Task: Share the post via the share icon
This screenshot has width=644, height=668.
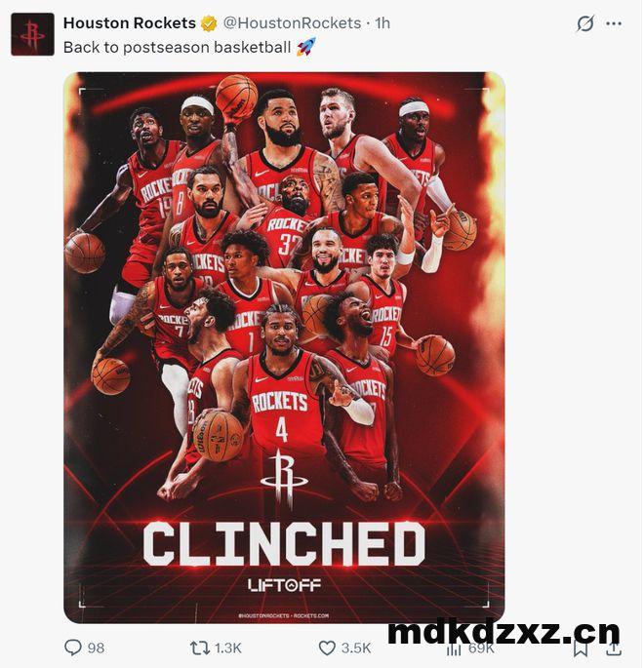Action: click(613, 648)
